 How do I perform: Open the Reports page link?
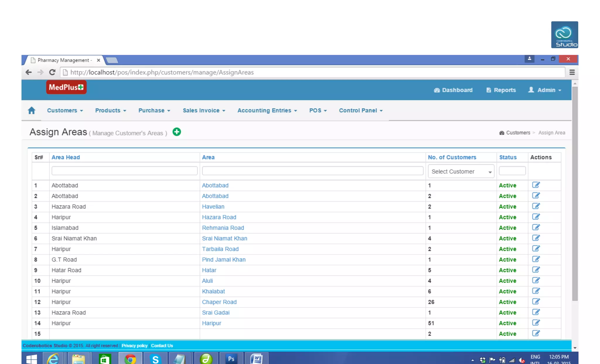[501, 90]
